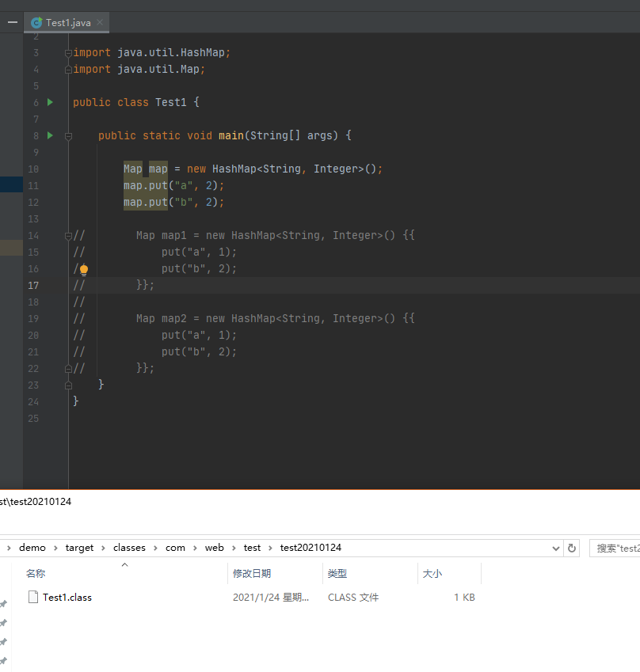Click the comment fold end marker at line 22
The height and width of the screenshot is (672, 640).
(68, 369)
